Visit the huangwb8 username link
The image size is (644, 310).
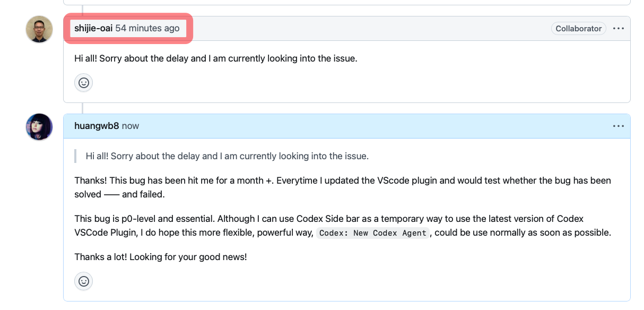tap(97, 126)
